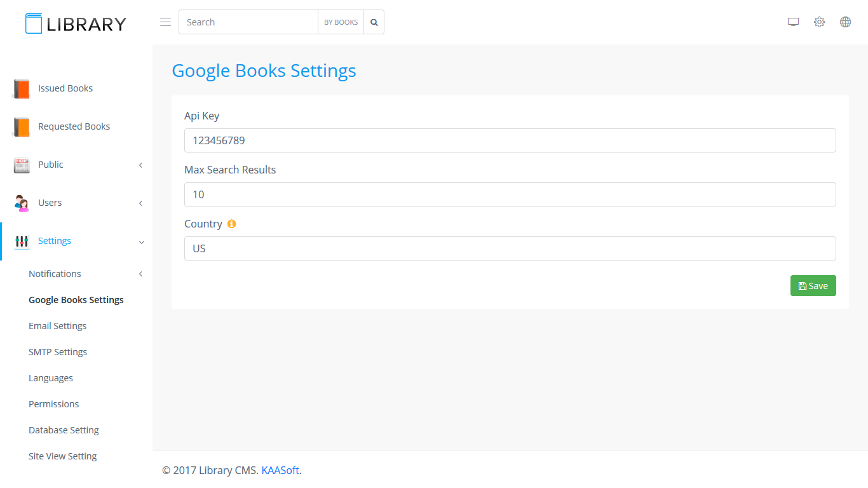Open the Permissions settings page

[54, 404]
